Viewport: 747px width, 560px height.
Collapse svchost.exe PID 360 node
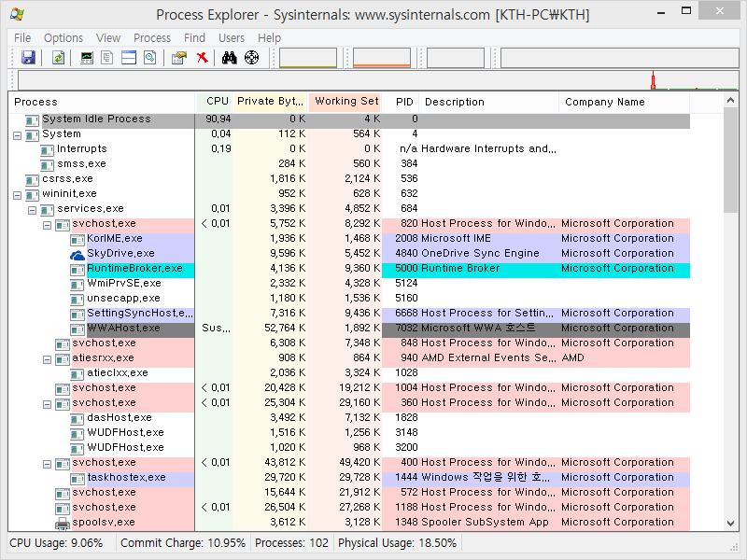click(48, 404)
